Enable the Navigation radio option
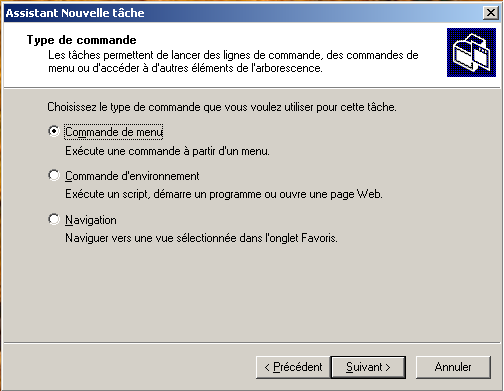Screen dimensions: 504x391 point(54,219)
